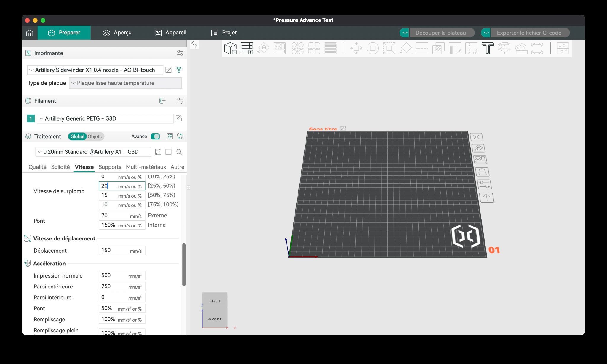Open the Appareil tab
607x364 pixels.
pos(170,33)
